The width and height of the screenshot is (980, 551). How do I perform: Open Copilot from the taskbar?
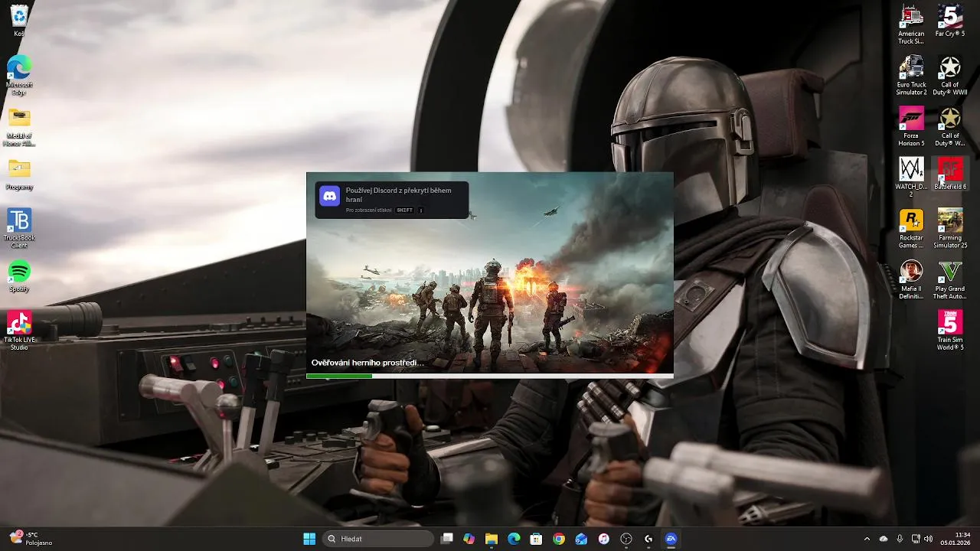tap(469, 539)
